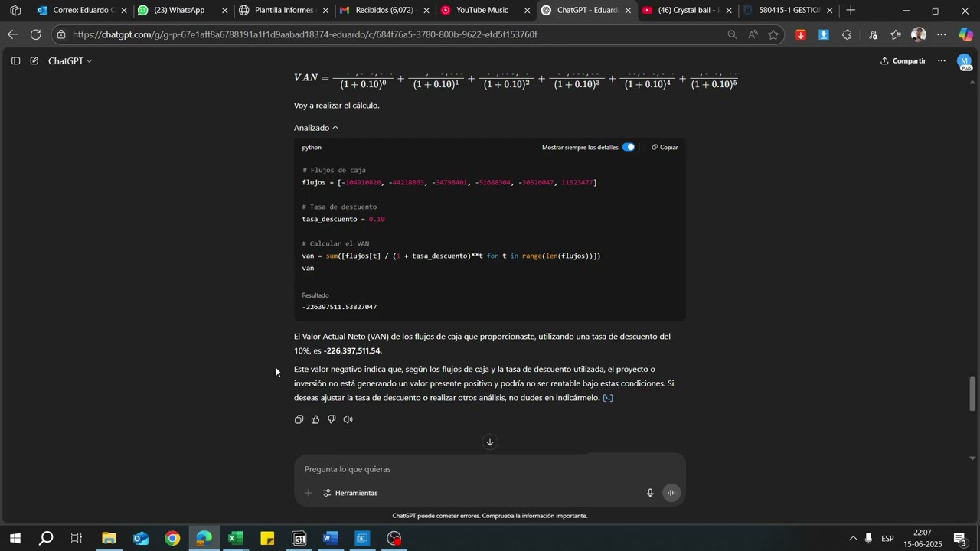This screenshot has height=551, width=980.
Task: Close the YouTube Music tab
Action: 527,11
